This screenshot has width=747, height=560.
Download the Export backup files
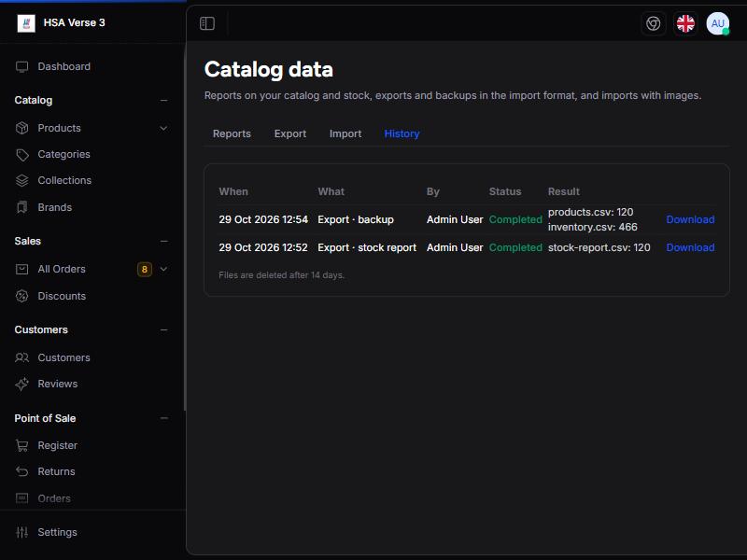pos(690,219)
